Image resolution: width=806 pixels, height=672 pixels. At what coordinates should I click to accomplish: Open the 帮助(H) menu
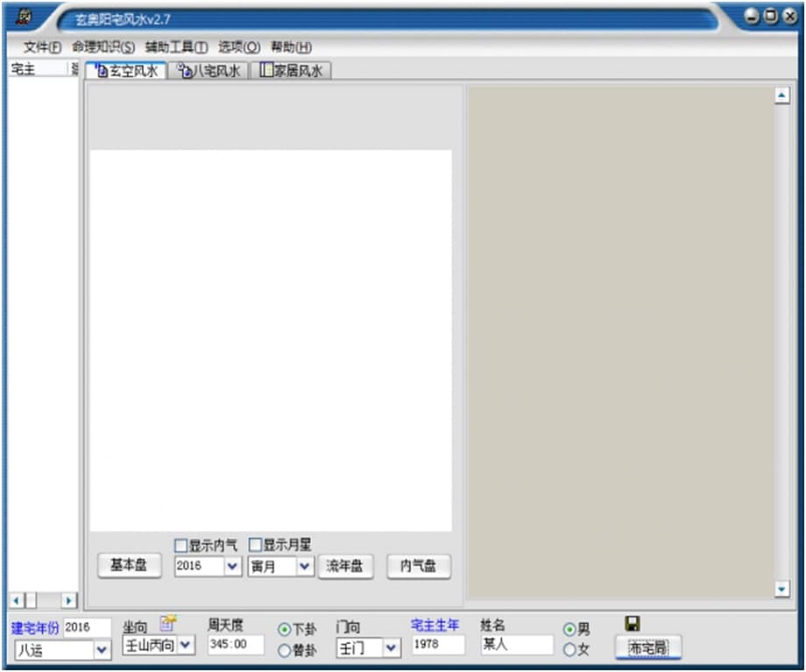click(292, 47)
